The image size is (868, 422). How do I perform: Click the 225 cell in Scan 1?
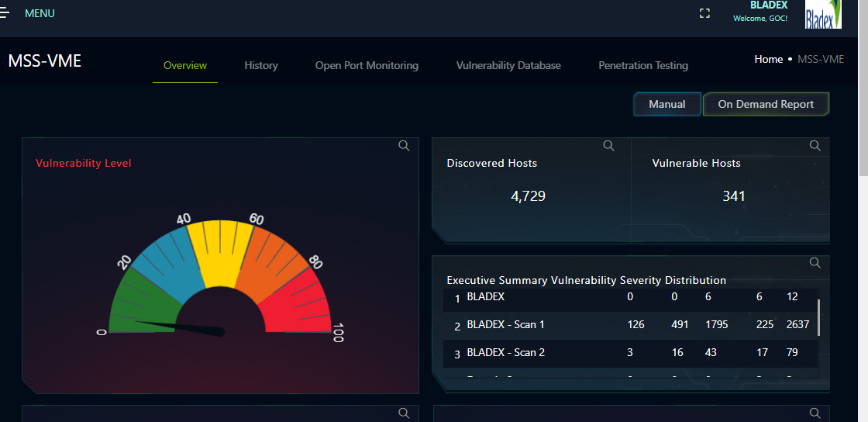click(764, 324)
